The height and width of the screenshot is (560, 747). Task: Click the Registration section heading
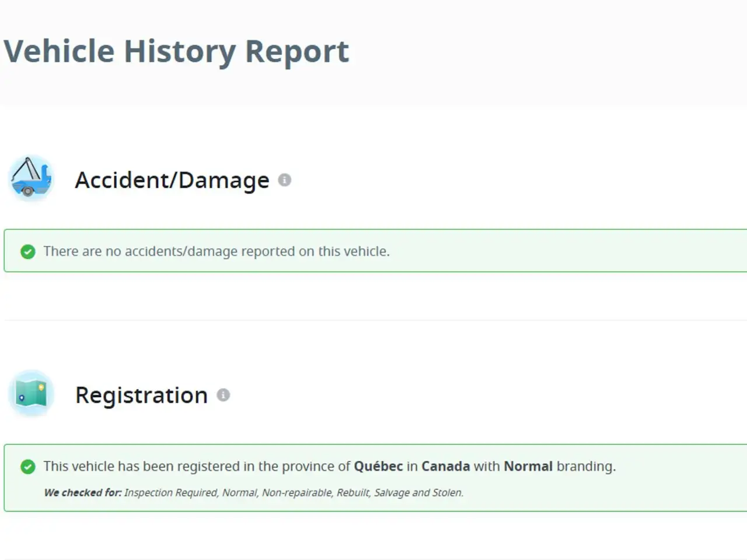(141, 395)
